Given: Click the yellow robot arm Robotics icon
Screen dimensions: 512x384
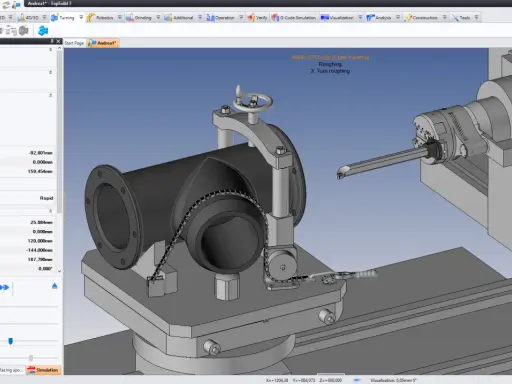Looking at the screenshot, I should (x=91, y=18).
